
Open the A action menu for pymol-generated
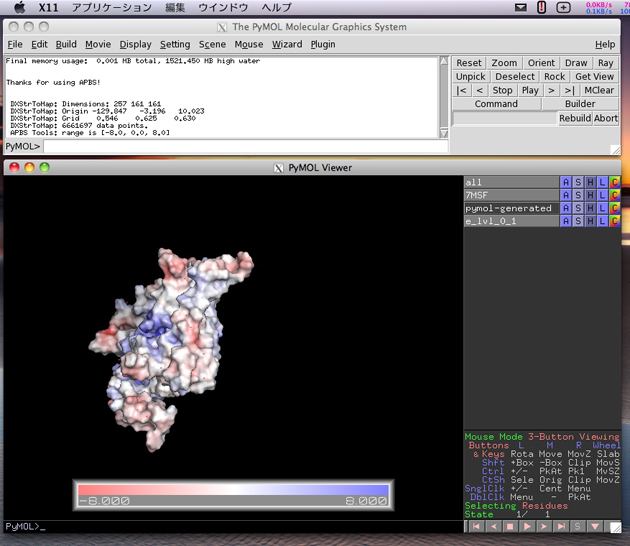click(566, 208)
